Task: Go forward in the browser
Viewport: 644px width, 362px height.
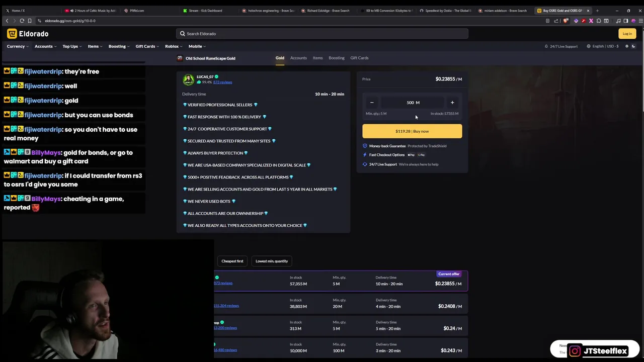Action: [x=14, y=21]
